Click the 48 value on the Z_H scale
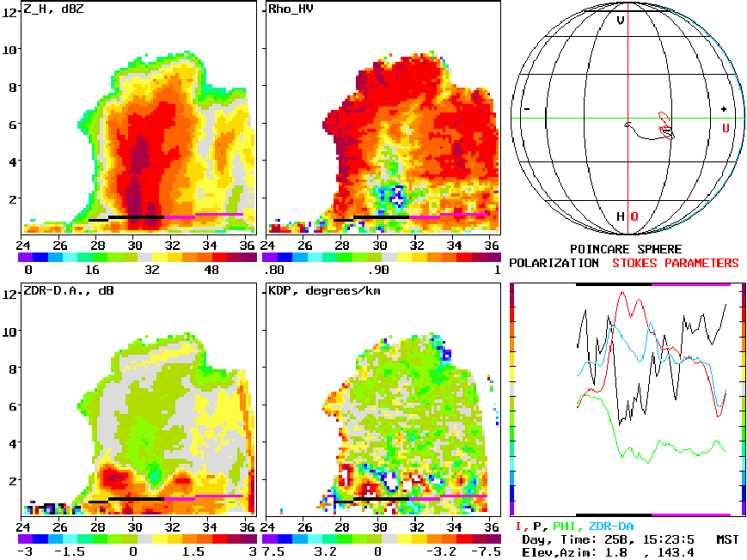This screenshot has height=560, width=747. click(211, 270)
